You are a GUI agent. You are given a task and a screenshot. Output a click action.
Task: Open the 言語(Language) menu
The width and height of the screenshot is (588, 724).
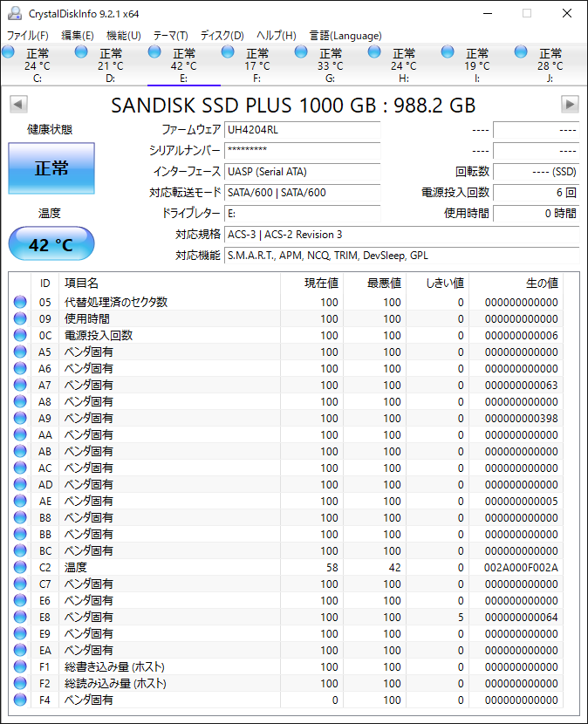coord(345,36)
